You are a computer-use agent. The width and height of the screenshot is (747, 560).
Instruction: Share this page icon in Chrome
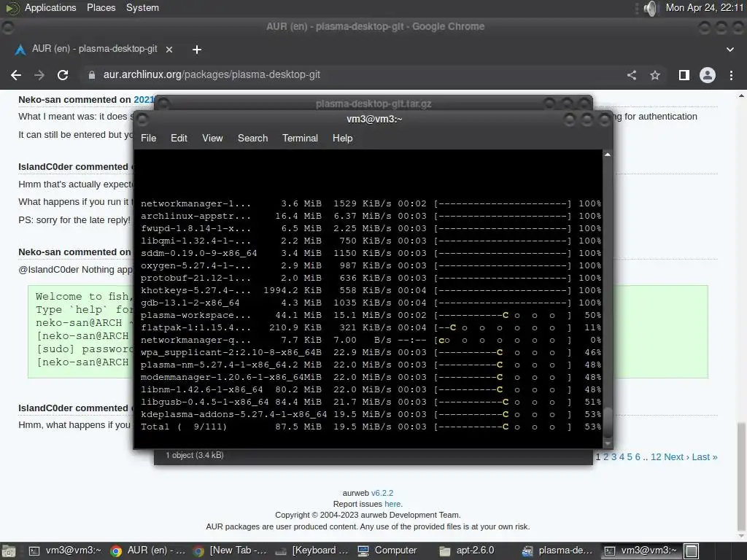(x=632, y=75)
